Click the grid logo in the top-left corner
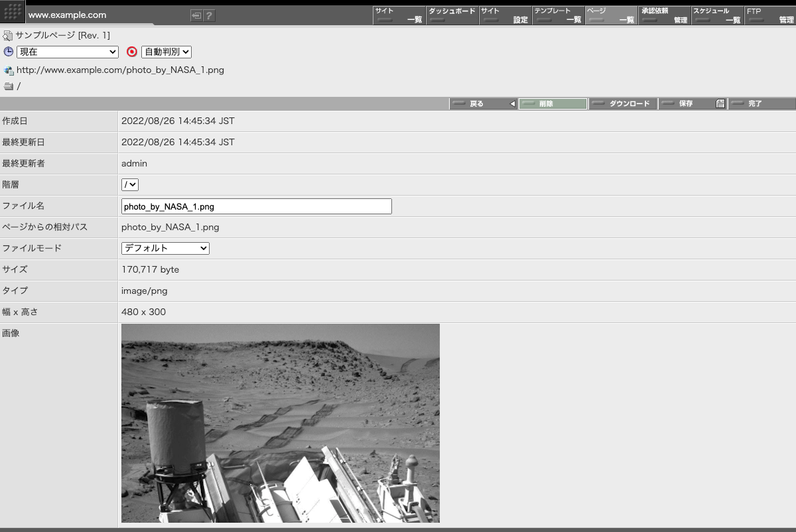The image size is (796, 532). pos(11,11)
